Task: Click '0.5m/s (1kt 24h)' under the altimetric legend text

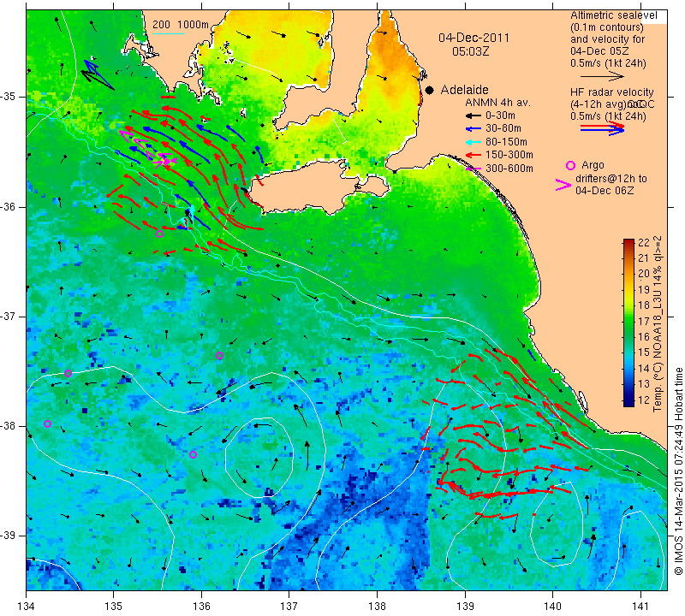Action: [x=608, y=62]
